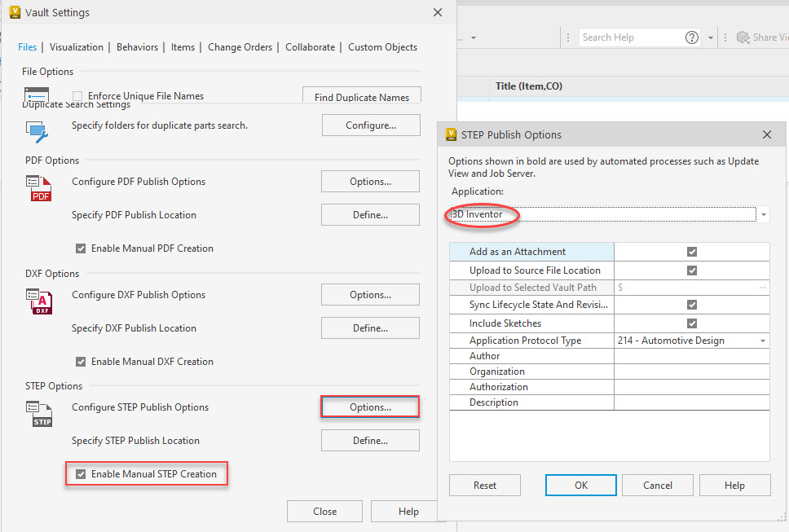789x532 pixels.
Task: Click Define for PDF Publish Location
Action: [370, 215]
